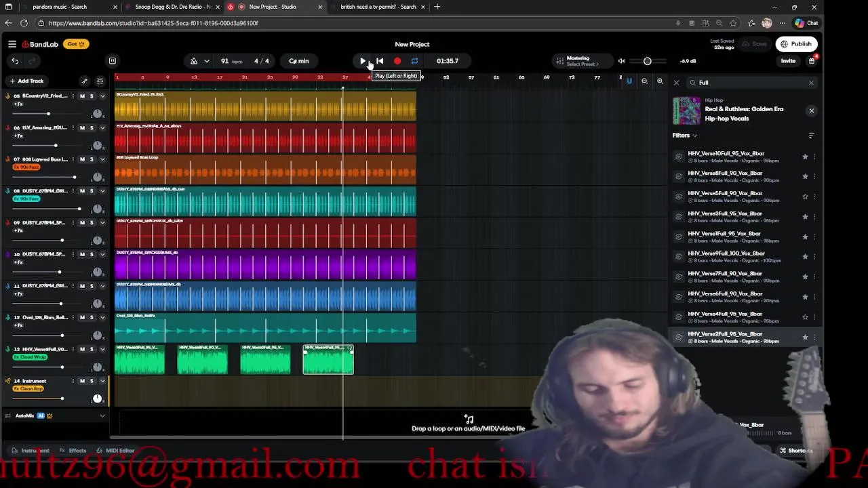Image resolution: width=868 pixels, height=488 pixels.
Task: Expand the AutoMix section chevron
Action: tap(102, 416)
